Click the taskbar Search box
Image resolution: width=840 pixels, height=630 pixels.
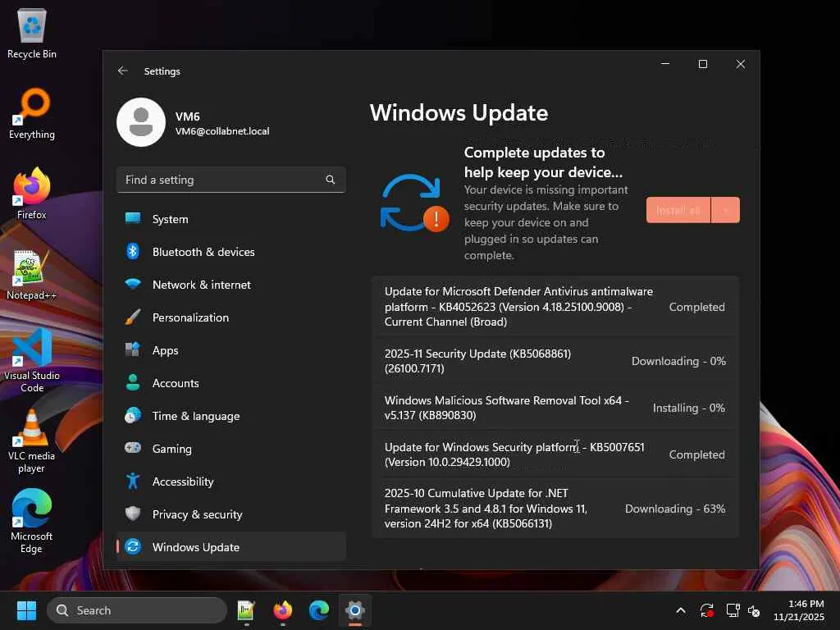point(137,610)
